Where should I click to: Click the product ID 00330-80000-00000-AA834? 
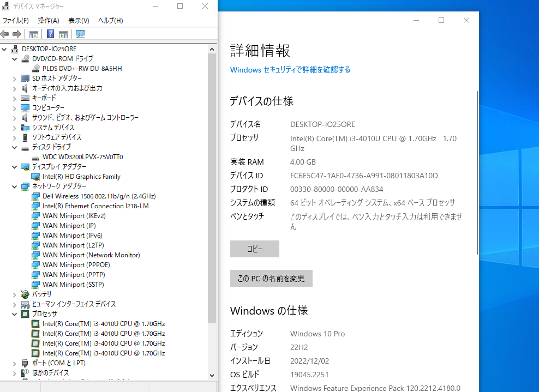pos(337,189)
